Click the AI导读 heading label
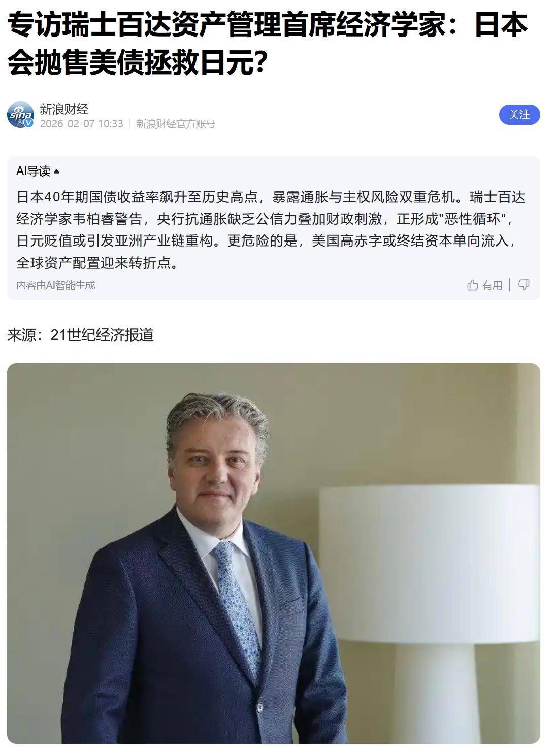Image resolution: width=555 pixels, height=756 pixels. click(x=33, y=171)
